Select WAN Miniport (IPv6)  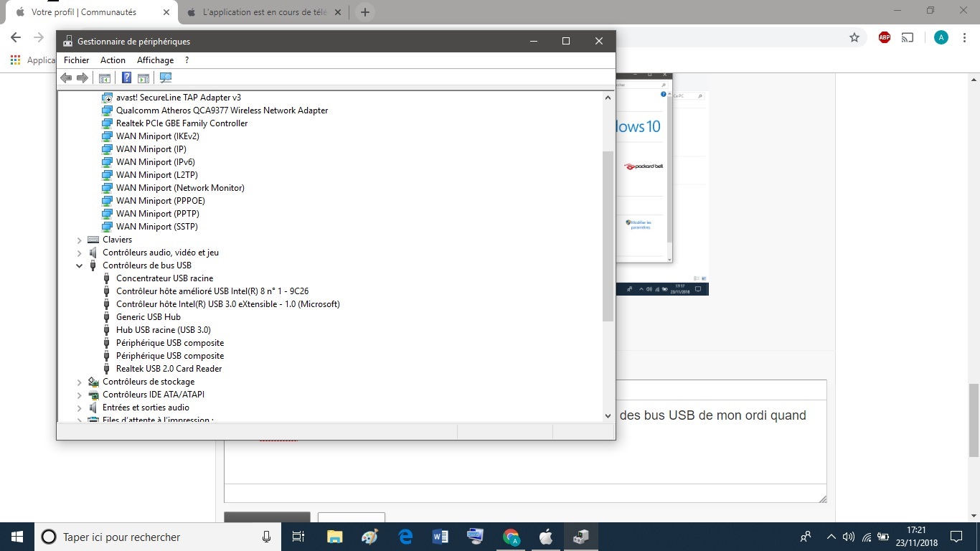click(x=156, y=162)
